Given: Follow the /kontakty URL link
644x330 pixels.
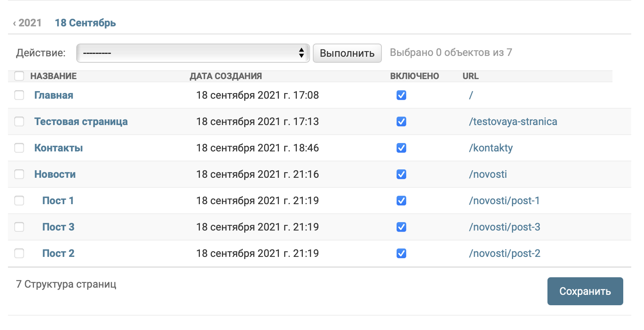Looking at the screenshot, I should click(491, 148).
